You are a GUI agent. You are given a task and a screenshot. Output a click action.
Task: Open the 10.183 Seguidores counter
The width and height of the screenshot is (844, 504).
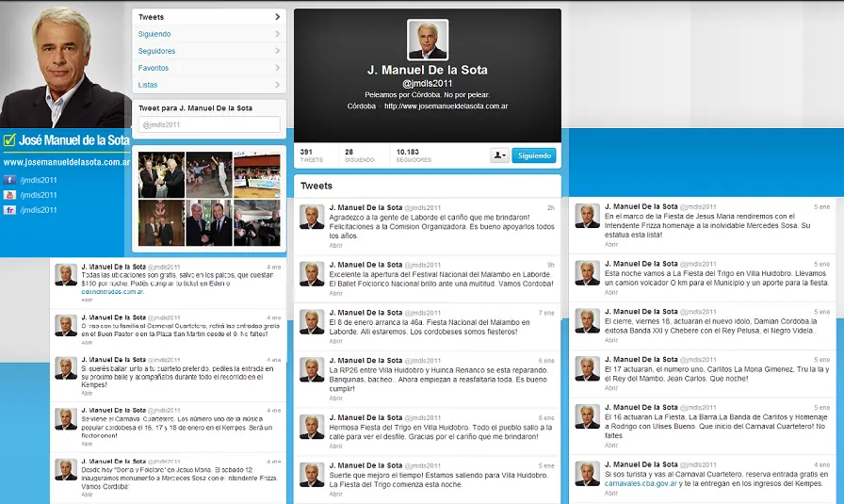click(x=414, y=155)
